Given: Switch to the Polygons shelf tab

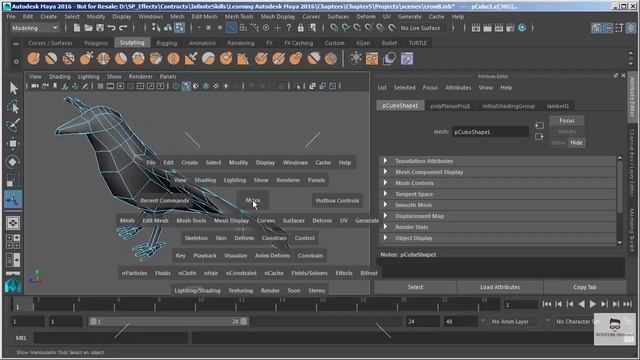Looking at the screenshot, I should [96, 43].
